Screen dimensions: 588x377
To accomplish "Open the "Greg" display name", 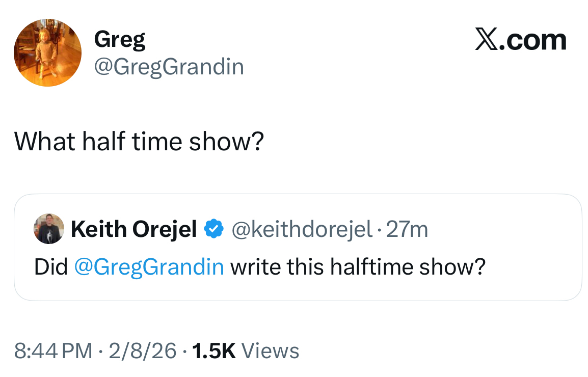I will [x=120, y=40].
